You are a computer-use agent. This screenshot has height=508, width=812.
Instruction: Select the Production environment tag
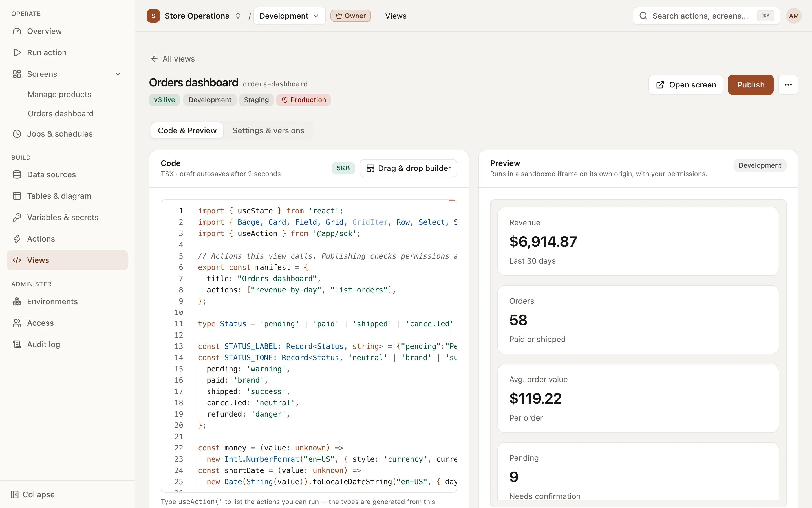[x=304, y=100]
